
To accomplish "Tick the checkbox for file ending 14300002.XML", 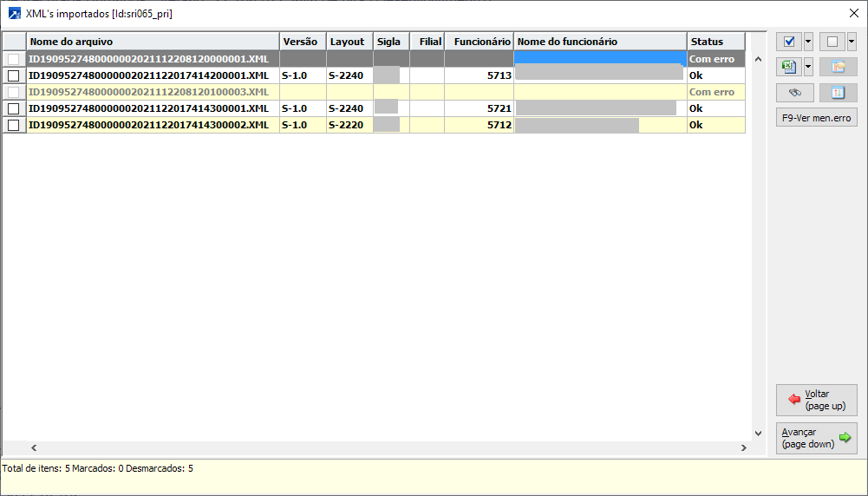I will tap(13, 126).
